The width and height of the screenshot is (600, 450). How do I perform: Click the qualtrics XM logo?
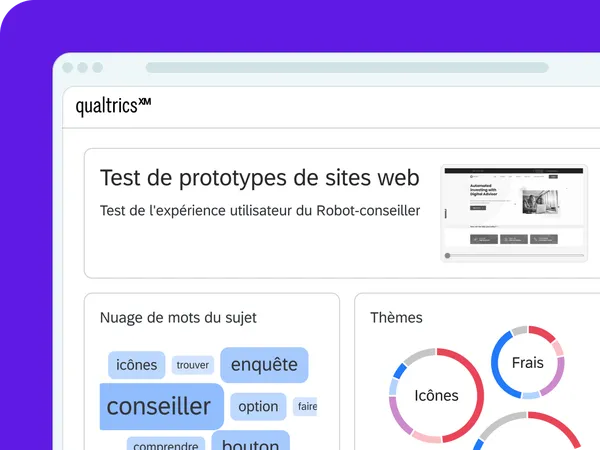tap(113, 106)
